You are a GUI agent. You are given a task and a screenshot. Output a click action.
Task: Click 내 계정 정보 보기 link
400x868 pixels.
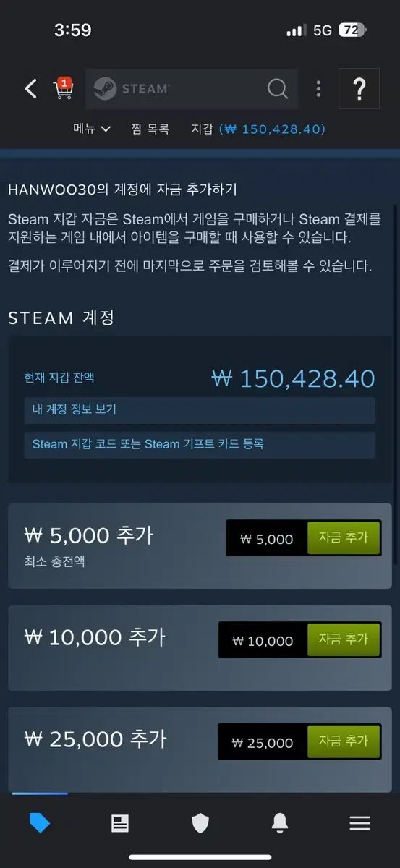pyautogui.click(x=200, y=410)
